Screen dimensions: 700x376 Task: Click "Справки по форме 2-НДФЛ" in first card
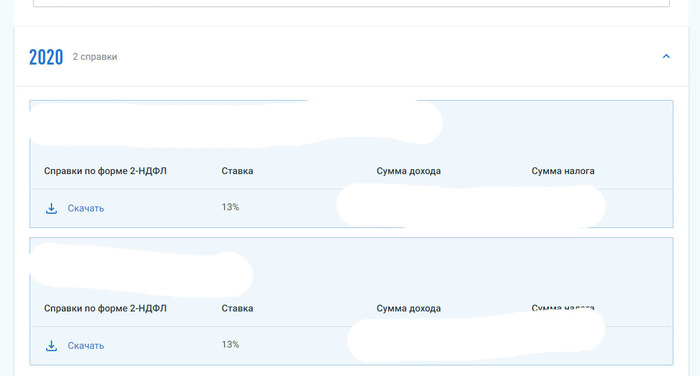click(105, 171)
